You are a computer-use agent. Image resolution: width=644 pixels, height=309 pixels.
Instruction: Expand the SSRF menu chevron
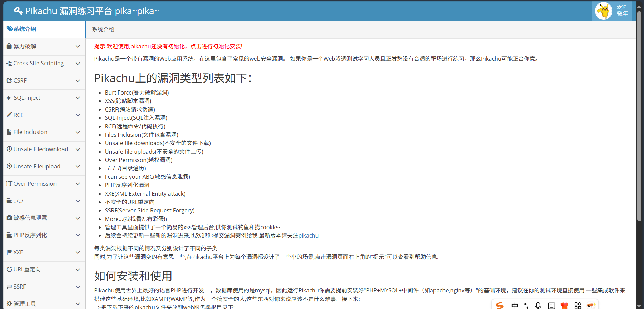tap(78, 287)
